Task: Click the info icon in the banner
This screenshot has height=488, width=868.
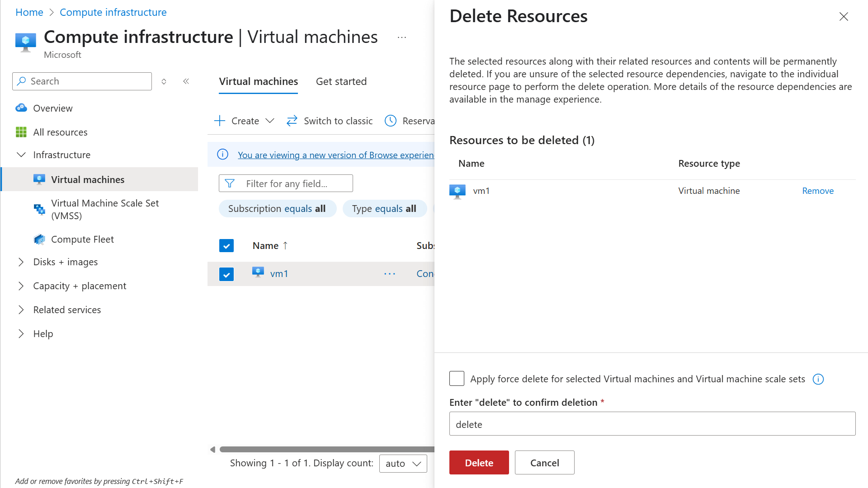Action: (x=222, y=155)
